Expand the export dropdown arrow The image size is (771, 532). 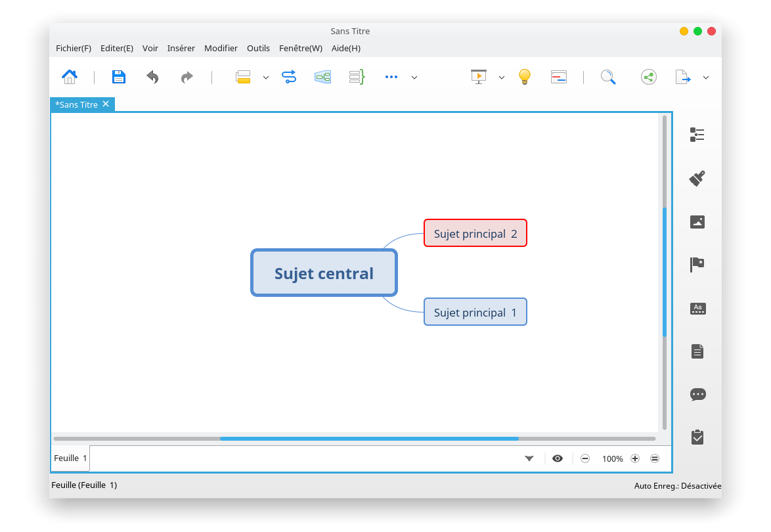706,78
